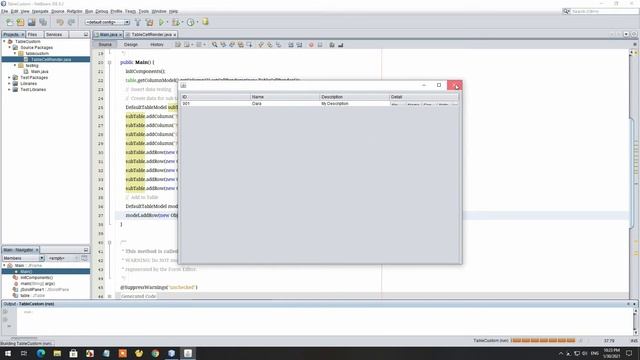Click the New Project toolbar icon
The image size is (640, 360).
click(20, 22)
